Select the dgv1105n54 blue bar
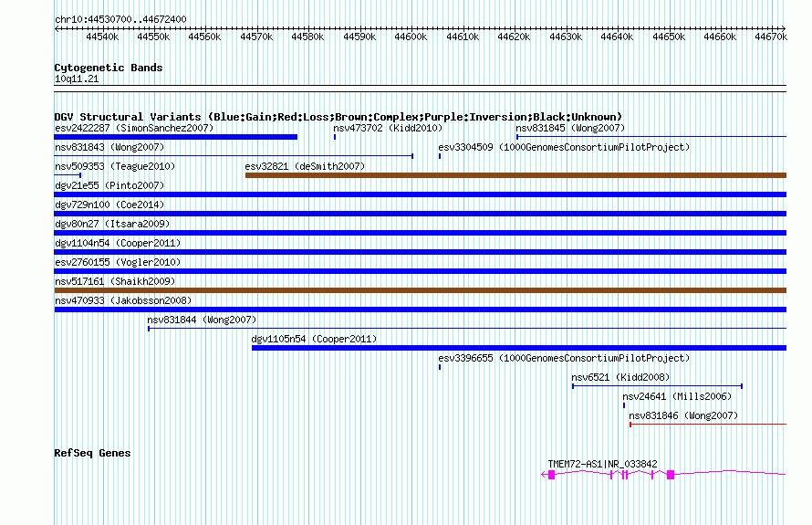This screenshot has width=812, height=525. click(519, 348)
